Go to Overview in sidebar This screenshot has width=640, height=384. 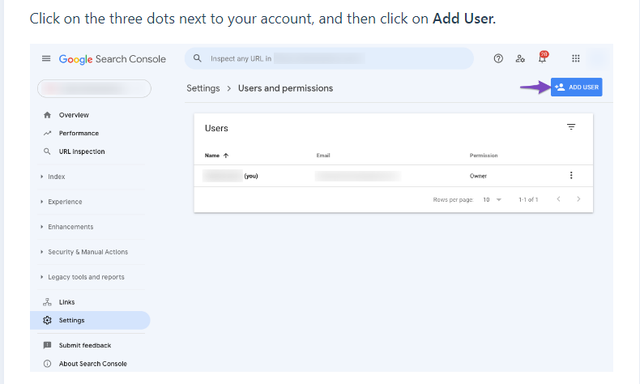tap(73, 115)
